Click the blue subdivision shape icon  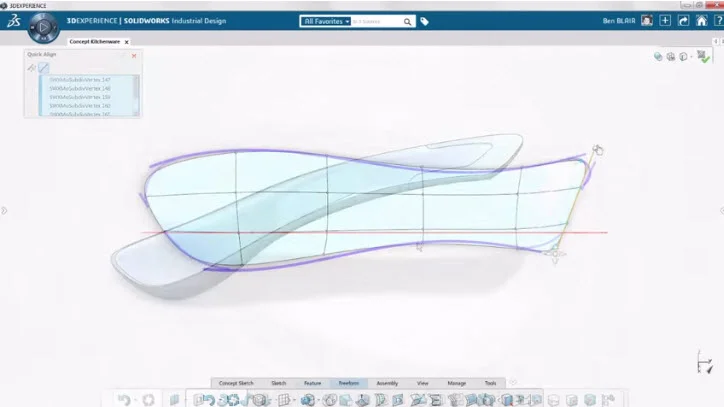click(308, 400)
